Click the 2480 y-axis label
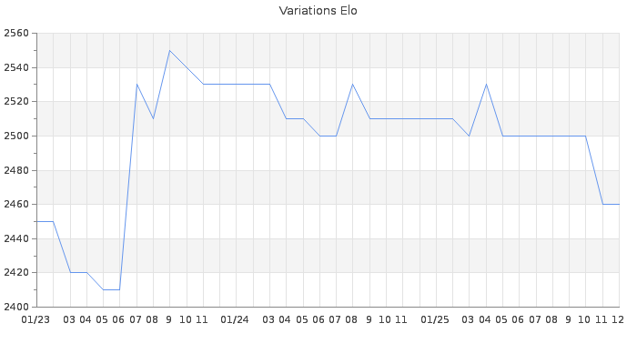 coord(15,170)
